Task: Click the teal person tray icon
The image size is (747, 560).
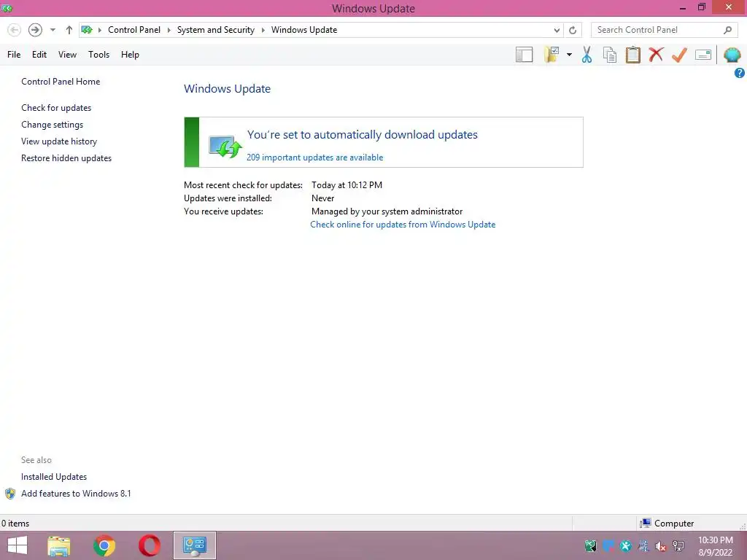Action: (x=625, y=545)
